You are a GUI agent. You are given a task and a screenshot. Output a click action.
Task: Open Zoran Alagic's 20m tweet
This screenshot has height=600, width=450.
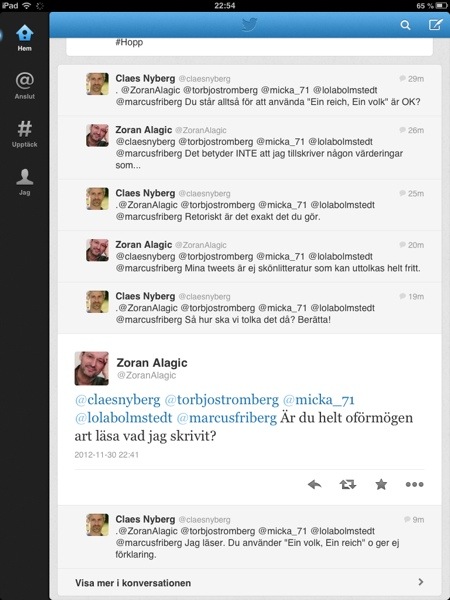tap(249, 257)
